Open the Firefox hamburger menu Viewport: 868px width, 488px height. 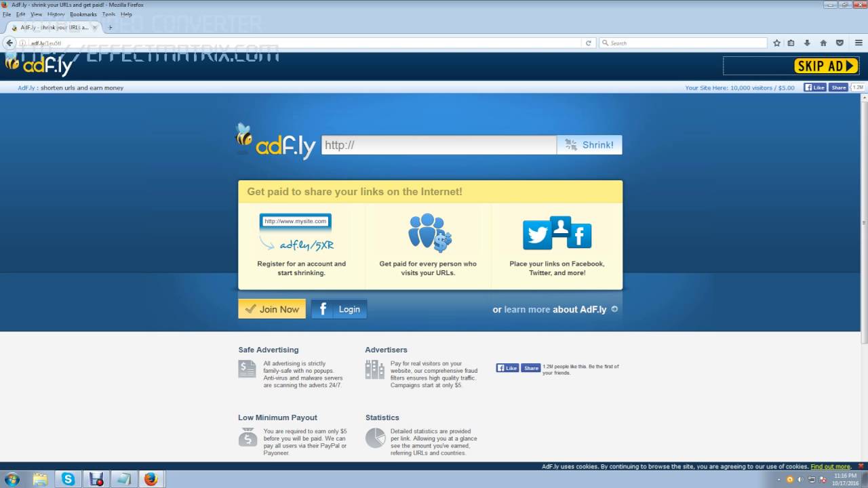pyautogui.click(x=859, y=43)
